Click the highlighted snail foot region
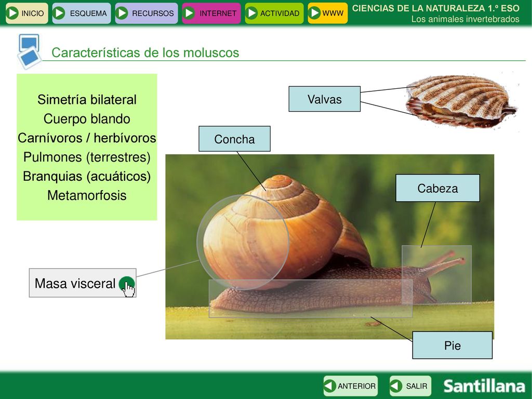Image resolution: width=532 pixels, height=399 pixels. (x=311, y=299)
